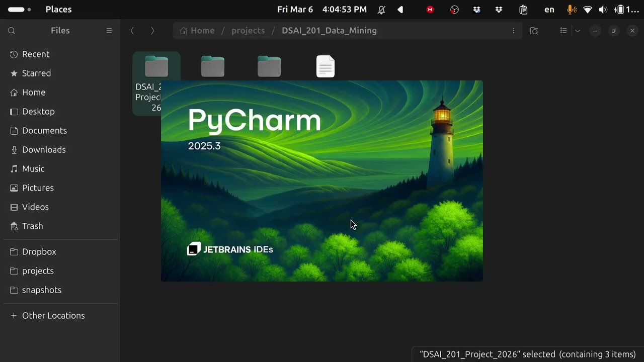Open the Dropbox bookmark in sidebar
The height and width of the screenshot is (362, 644).
click(60, 252)
